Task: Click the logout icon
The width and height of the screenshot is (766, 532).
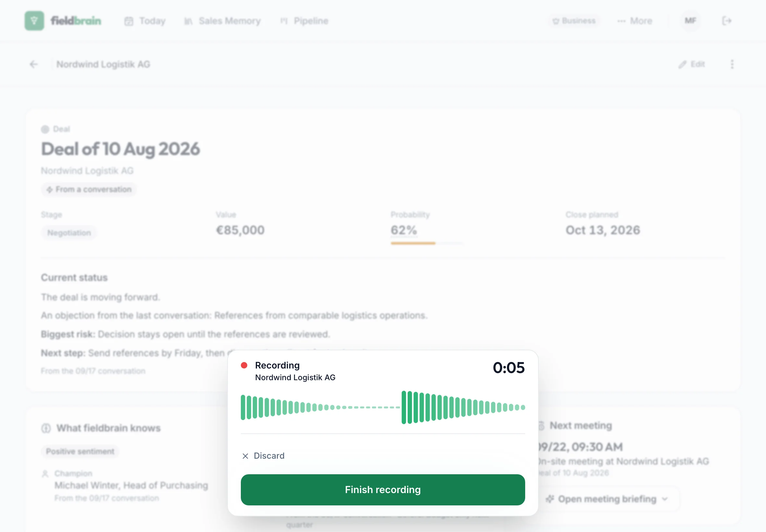Action: 727,21
